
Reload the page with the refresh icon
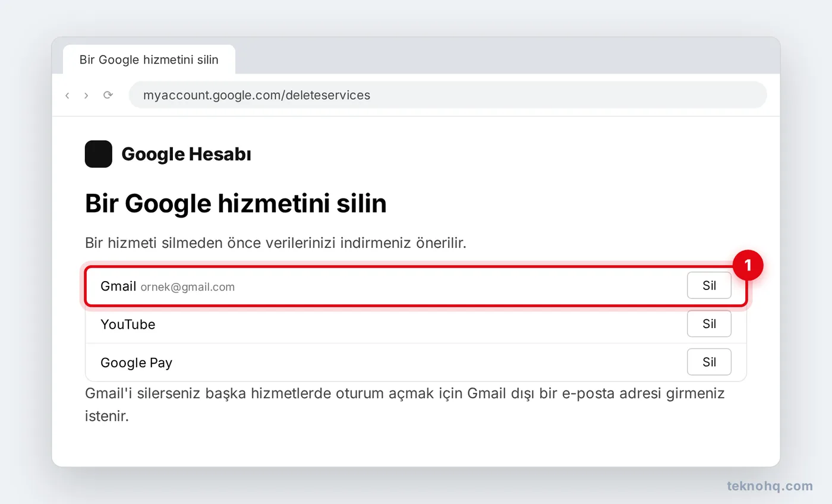coord(108,95)
